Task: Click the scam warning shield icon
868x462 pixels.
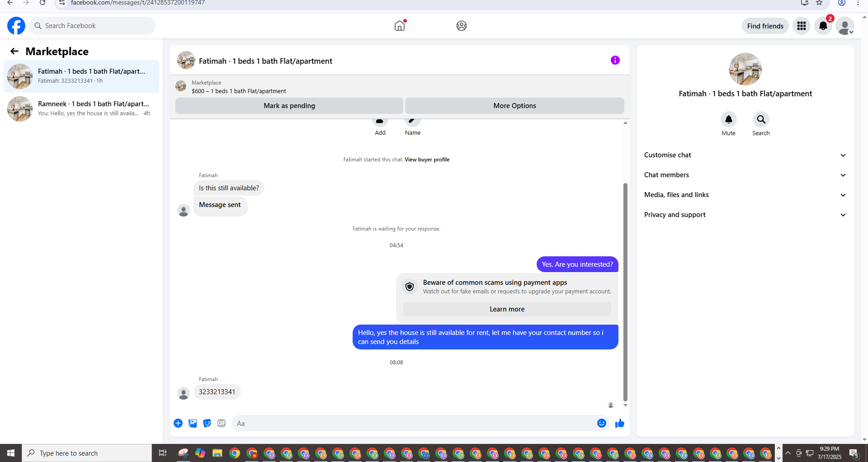Action: click(x=410, y=287)
